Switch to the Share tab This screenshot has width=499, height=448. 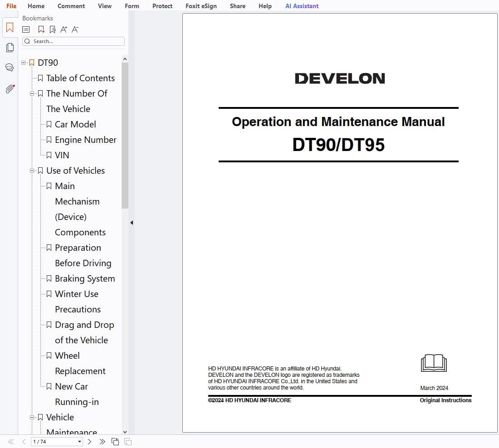tap(237, 6)
